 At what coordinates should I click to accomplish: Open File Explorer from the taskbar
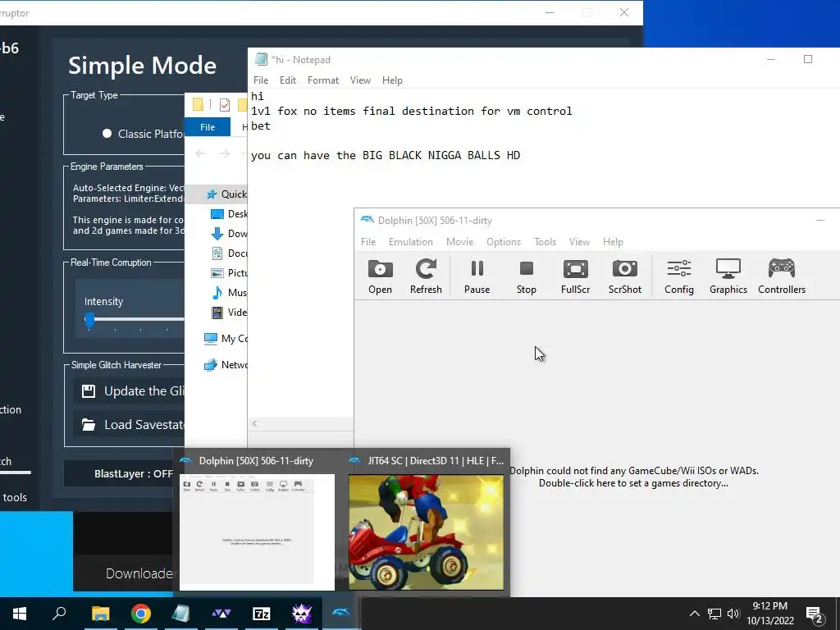pyautogui.click(x=100, y=614)
